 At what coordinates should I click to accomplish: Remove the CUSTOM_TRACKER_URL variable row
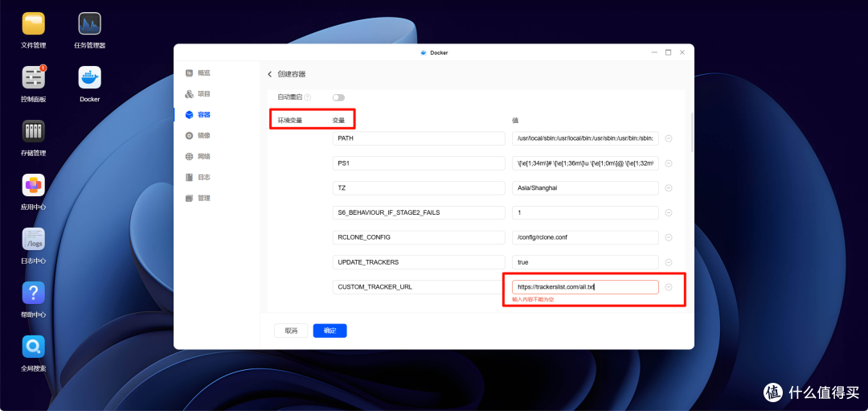pyautogui.click(x=668, y=287)
